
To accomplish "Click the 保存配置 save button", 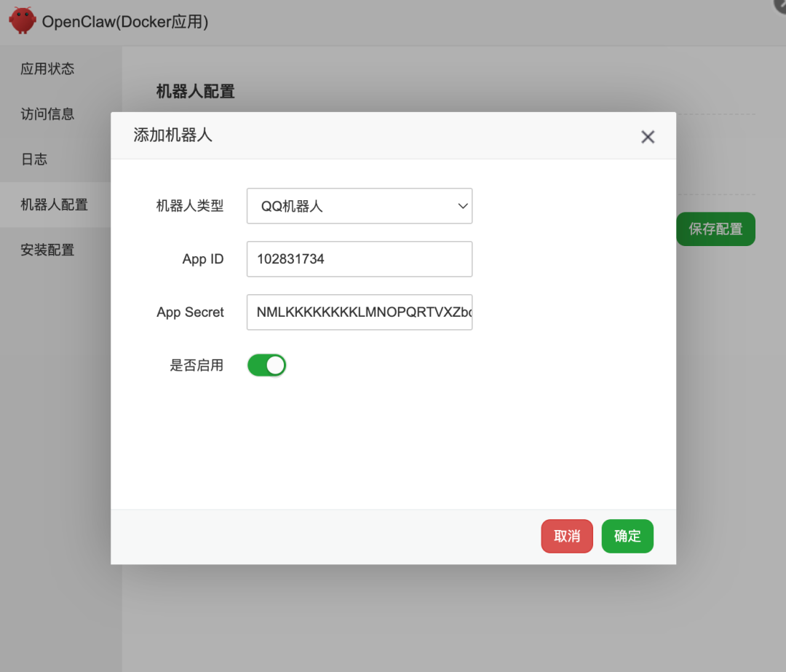I will click(715, 229).
